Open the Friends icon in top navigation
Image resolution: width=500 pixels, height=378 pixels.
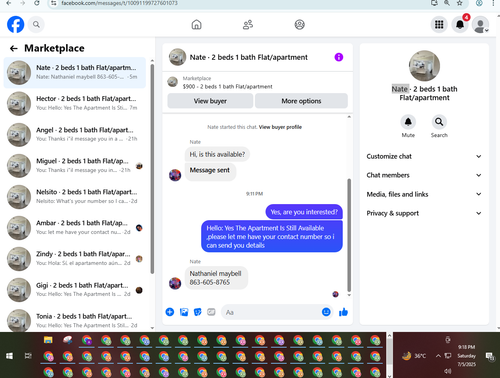click(x=248, y=24)
